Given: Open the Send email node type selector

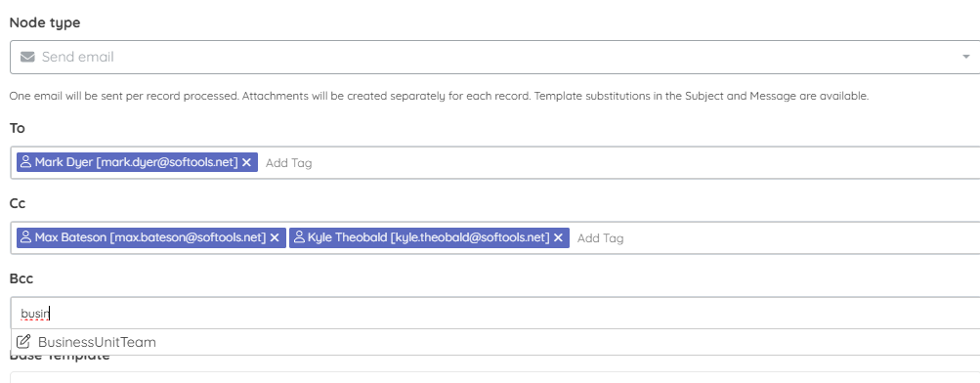Looking at the screenshot, I should tap(495, 57).
